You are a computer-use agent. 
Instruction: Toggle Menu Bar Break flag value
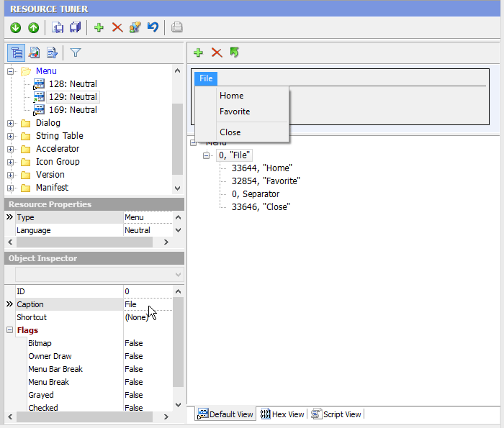148,369
